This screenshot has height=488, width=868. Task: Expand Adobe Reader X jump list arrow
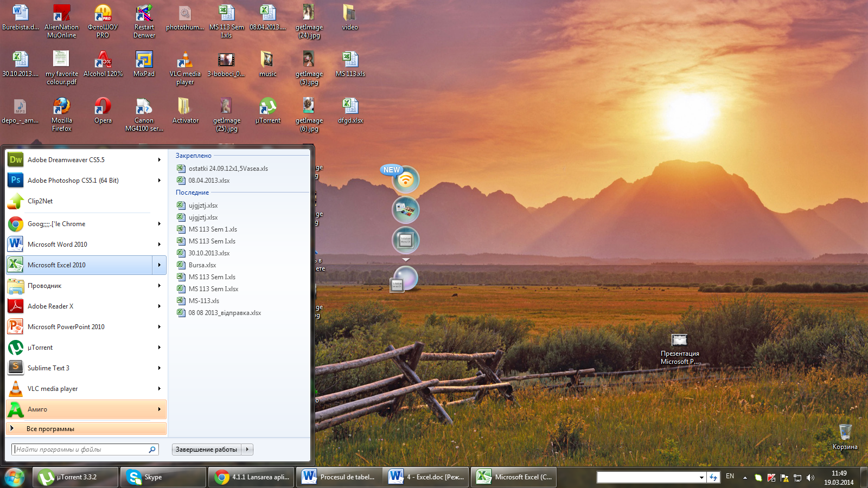coord(159,306)
